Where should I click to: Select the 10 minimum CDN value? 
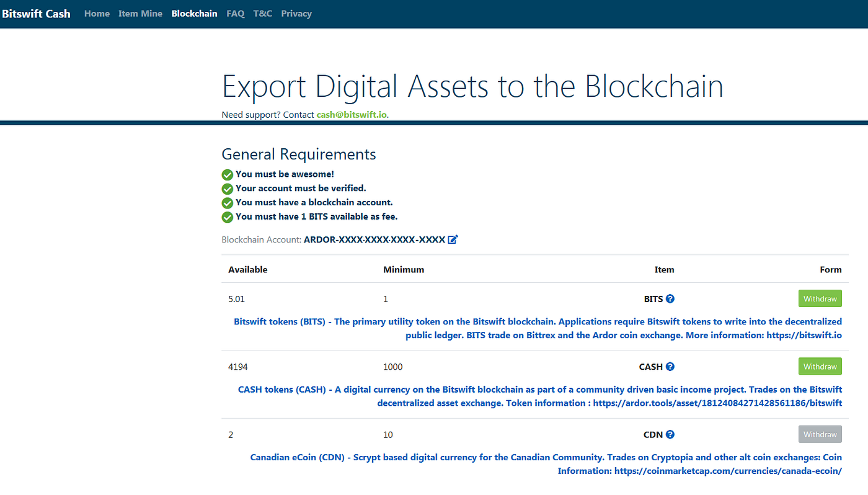(x=387, y=435)
